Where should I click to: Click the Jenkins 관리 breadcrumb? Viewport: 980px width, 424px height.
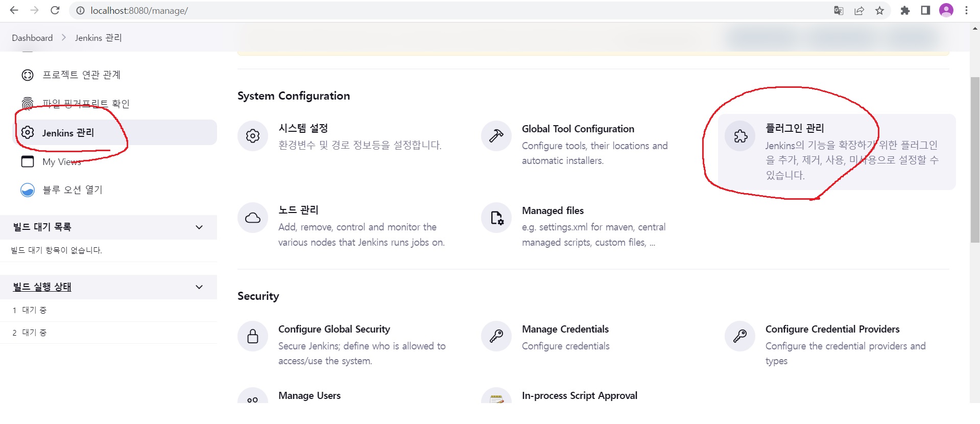pyautogui.click(x=98, y=38)
